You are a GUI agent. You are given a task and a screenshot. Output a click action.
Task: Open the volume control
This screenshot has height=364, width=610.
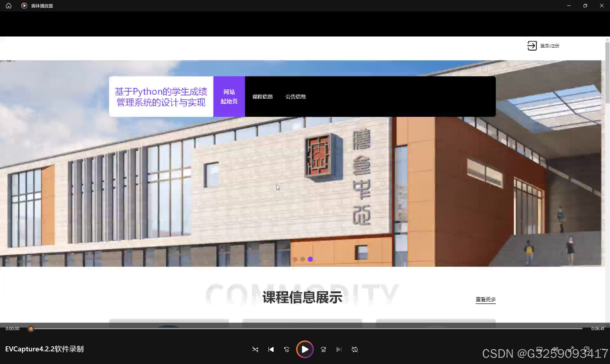[555, 349]
